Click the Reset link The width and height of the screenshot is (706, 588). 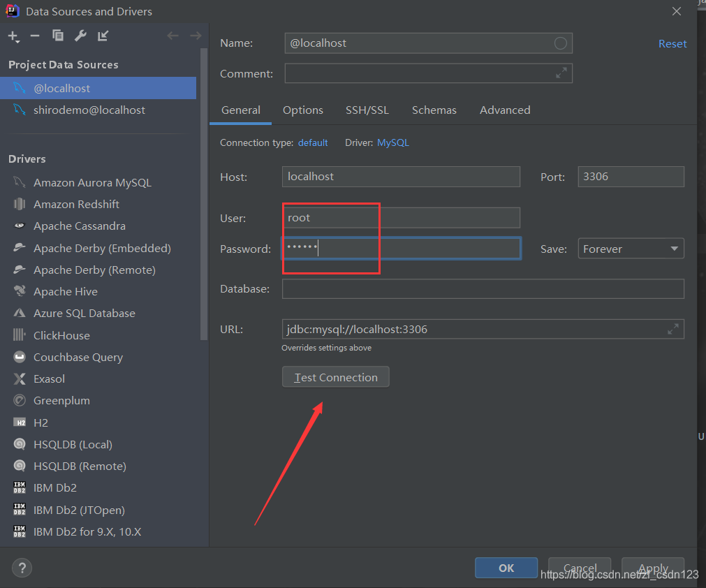[672, 44]
